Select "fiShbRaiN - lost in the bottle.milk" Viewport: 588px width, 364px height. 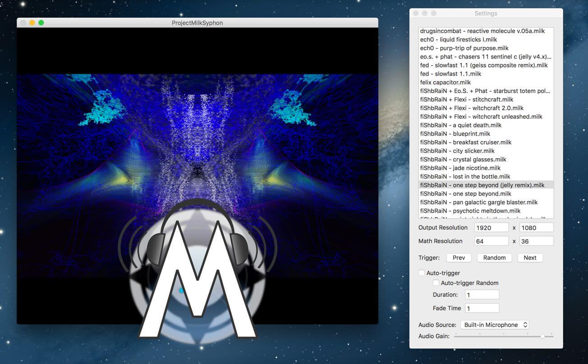pyautogui.click(x=486, y=177)
